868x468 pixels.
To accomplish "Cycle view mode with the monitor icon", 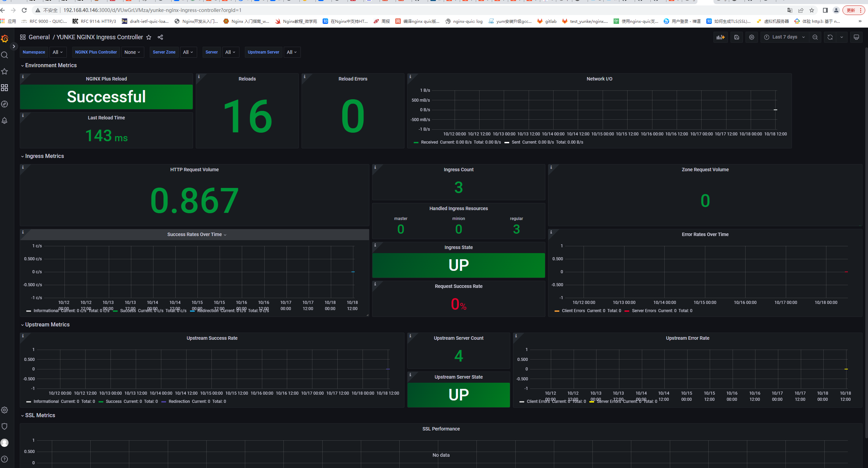I will (x=856, y=37).
